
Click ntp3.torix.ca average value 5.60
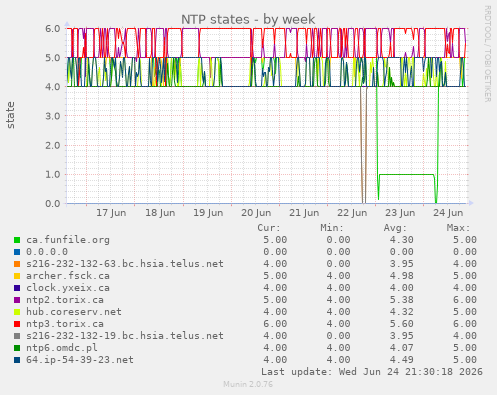[x=401, y=324]
